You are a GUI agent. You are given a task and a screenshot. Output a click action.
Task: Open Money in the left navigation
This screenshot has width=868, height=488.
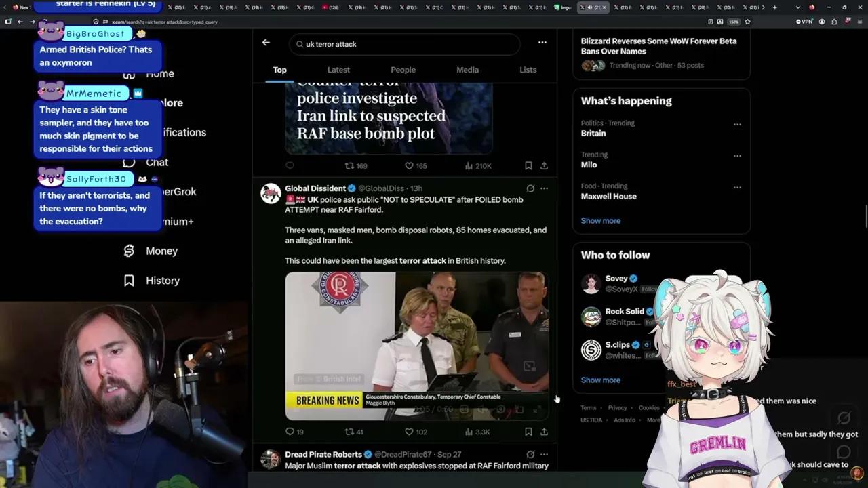point(161,251)
